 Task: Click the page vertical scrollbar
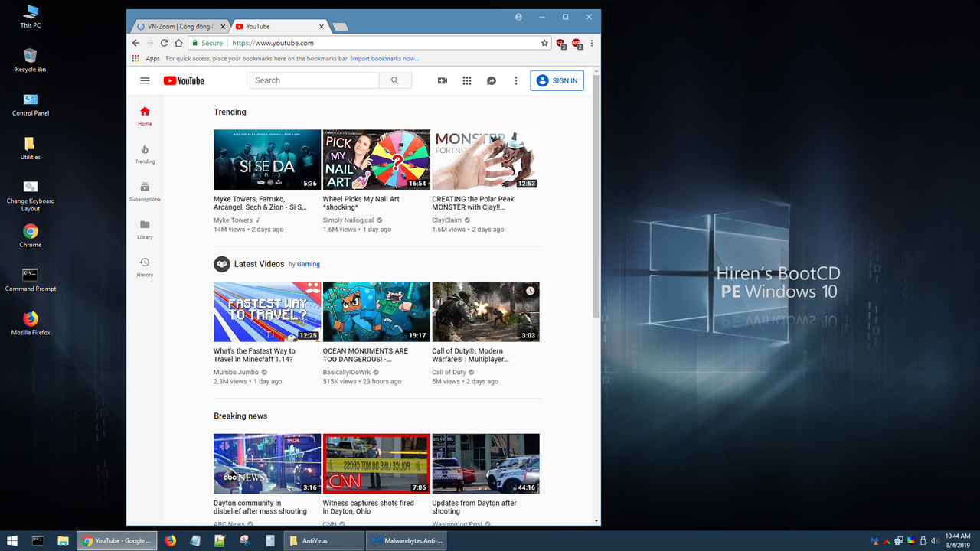tap(597, 197)
